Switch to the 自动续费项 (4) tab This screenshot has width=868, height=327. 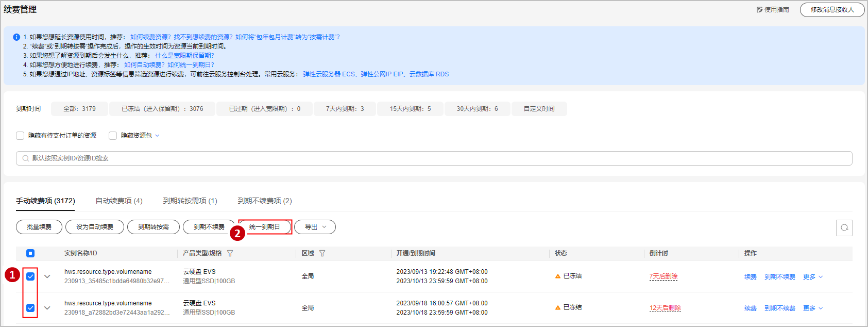[x=119, y=201]
